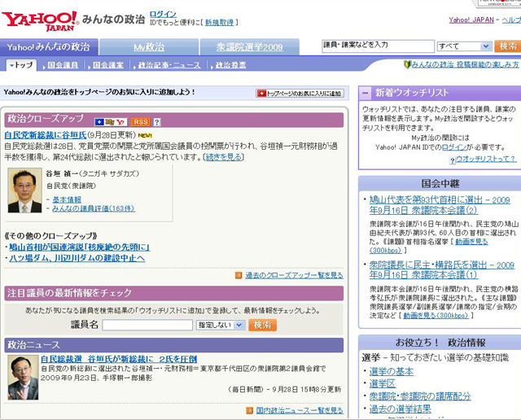Click the ウオッチリストって？ link

486,159
